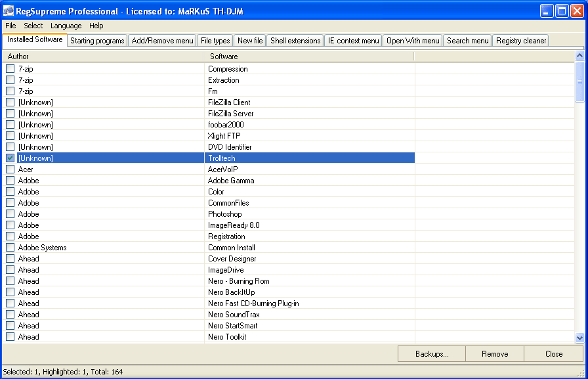Open the Help menu

pos(96,26)
